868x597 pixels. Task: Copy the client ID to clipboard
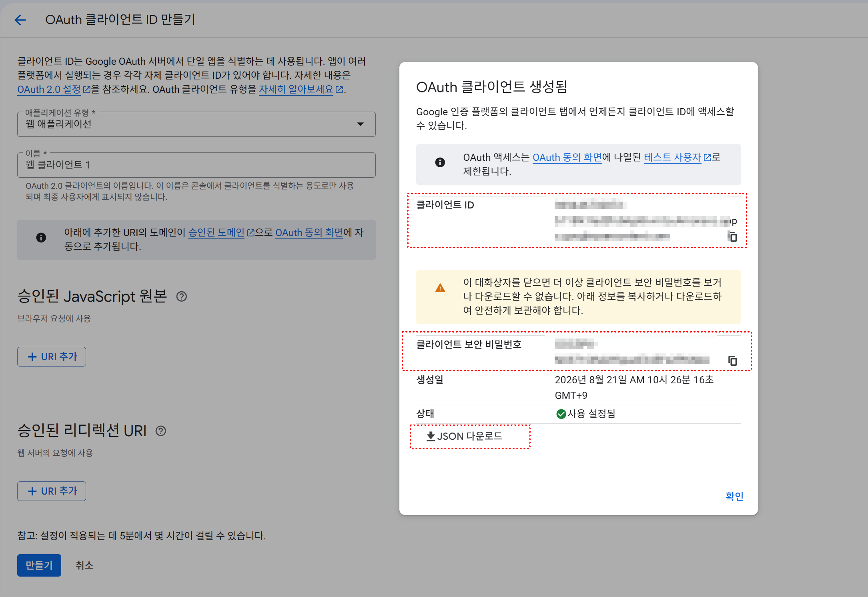(x=732, y=236)
